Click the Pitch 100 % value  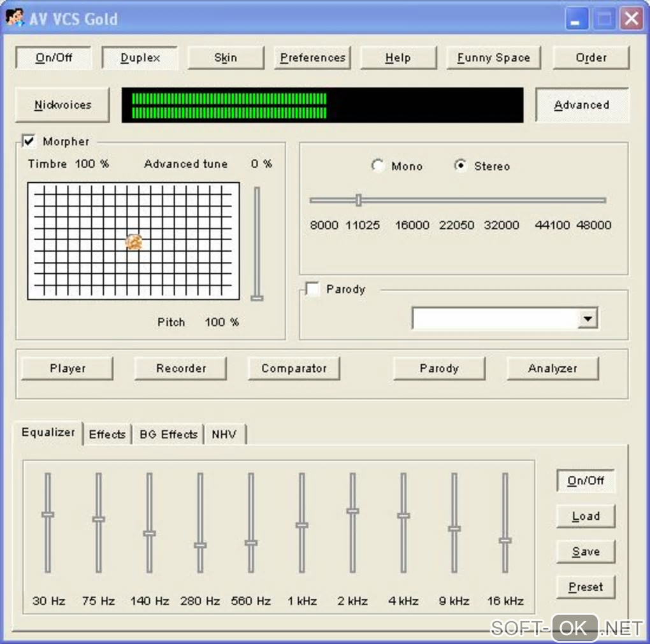(x=222, y=322)
